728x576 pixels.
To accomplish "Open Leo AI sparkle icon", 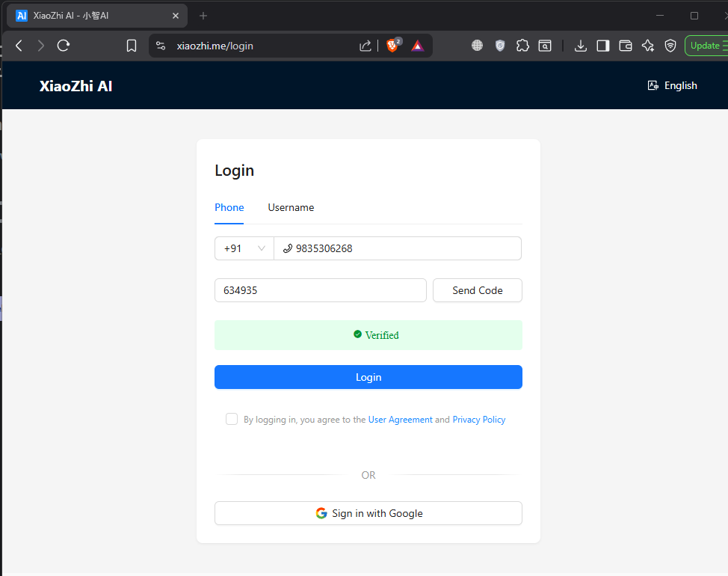I will click(648, 46).
